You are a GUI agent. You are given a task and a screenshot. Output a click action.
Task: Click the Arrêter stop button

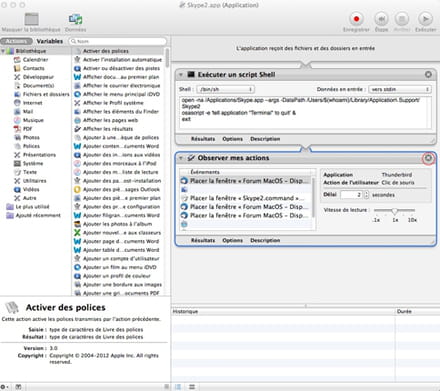(402, 19)
